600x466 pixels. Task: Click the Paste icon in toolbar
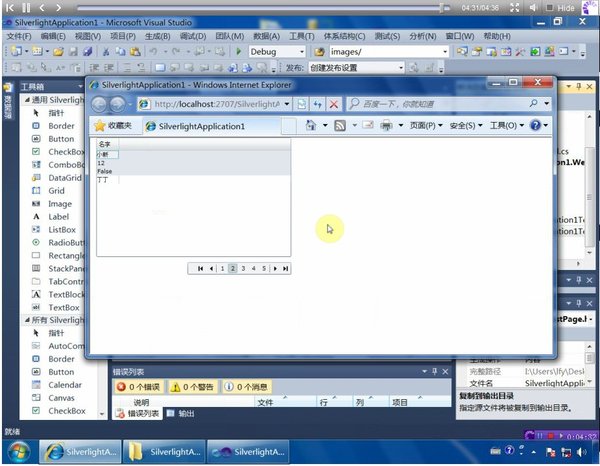(135, 51)
